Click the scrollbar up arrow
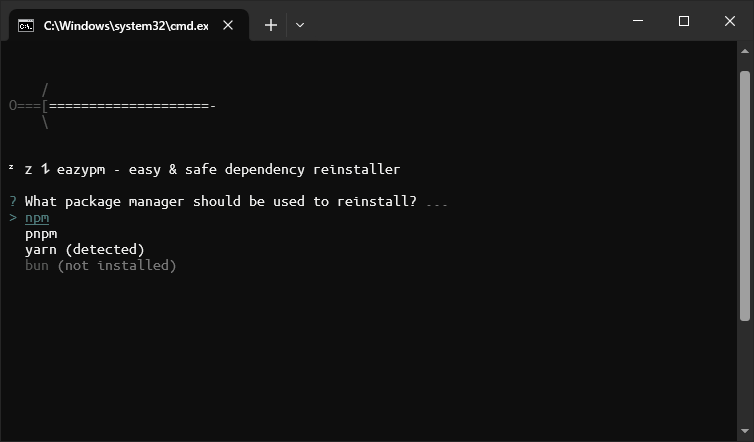Viewport: 754px width, 442px height. point(745,51)
